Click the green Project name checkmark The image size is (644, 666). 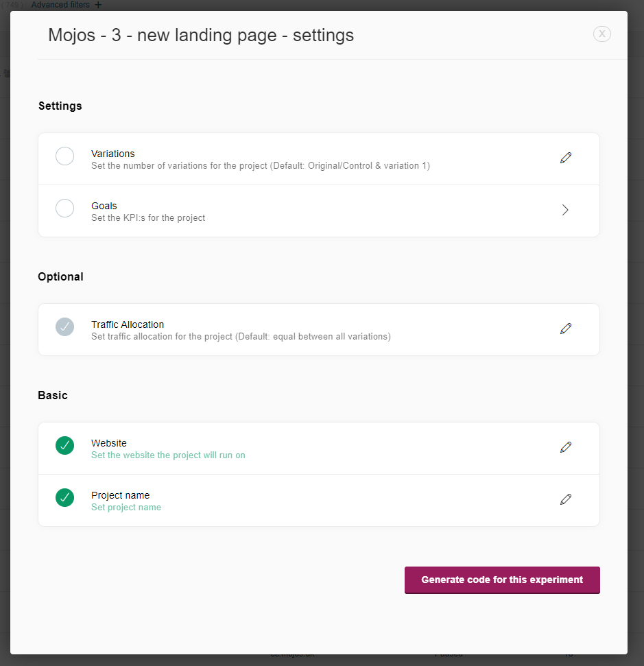(x=65, y=497)
